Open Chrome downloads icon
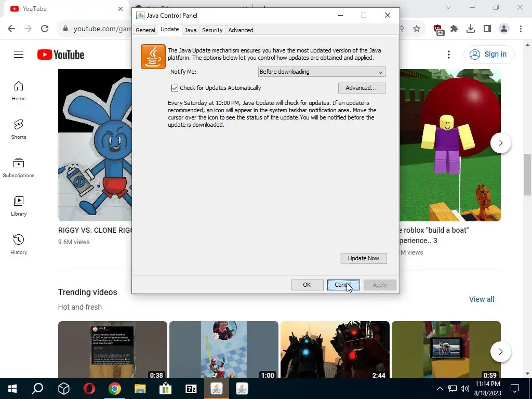532x399 pixels. 471,29
